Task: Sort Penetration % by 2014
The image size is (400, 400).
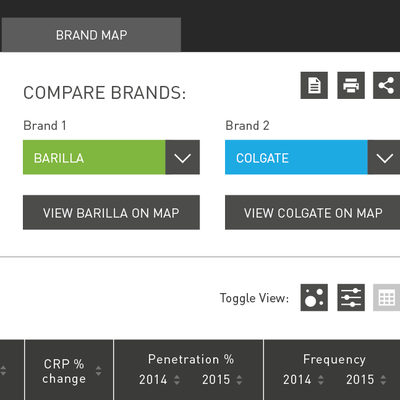Action: [x=177, y=380]
